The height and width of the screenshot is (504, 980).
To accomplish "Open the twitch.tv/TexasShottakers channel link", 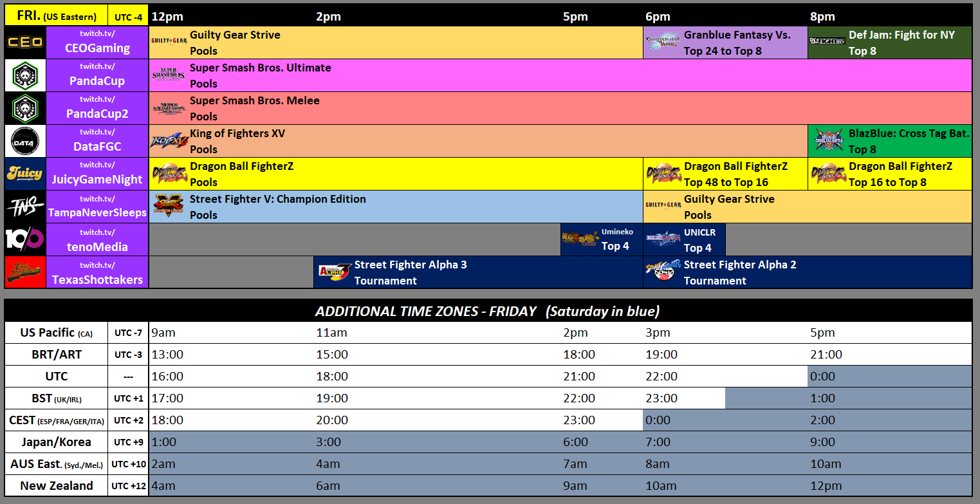I will [x=97, y=271].
